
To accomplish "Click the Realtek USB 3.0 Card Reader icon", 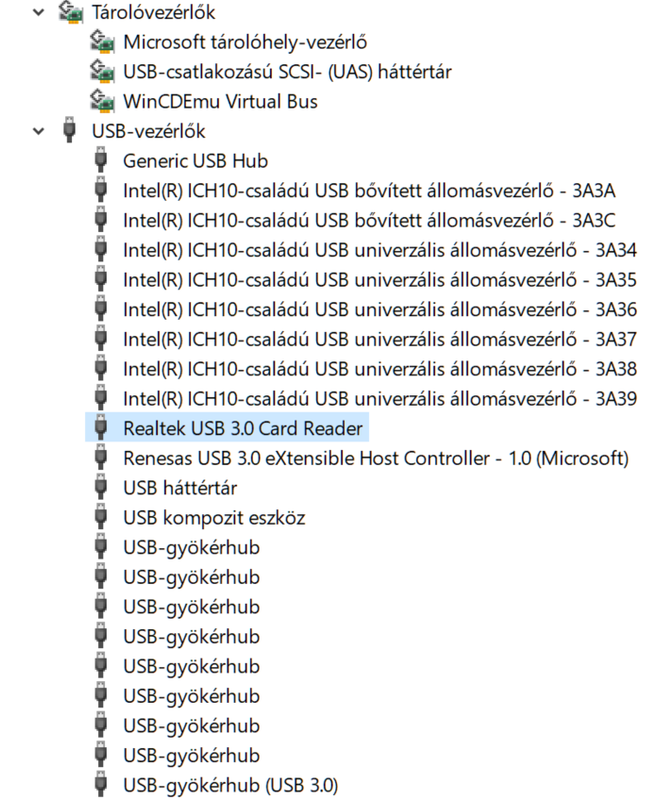I will (x=100, y=428).
